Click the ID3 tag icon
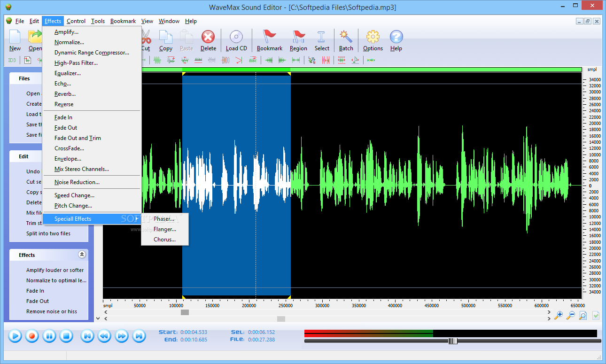The height and width of the screenshot is (364, 606). click(12, 60)
